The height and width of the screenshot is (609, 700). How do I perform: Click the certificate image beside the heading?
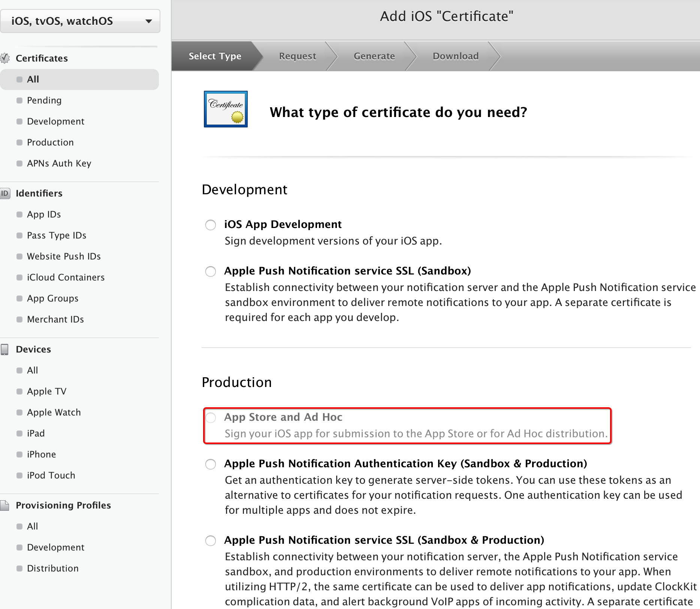(x=226, y=109)
